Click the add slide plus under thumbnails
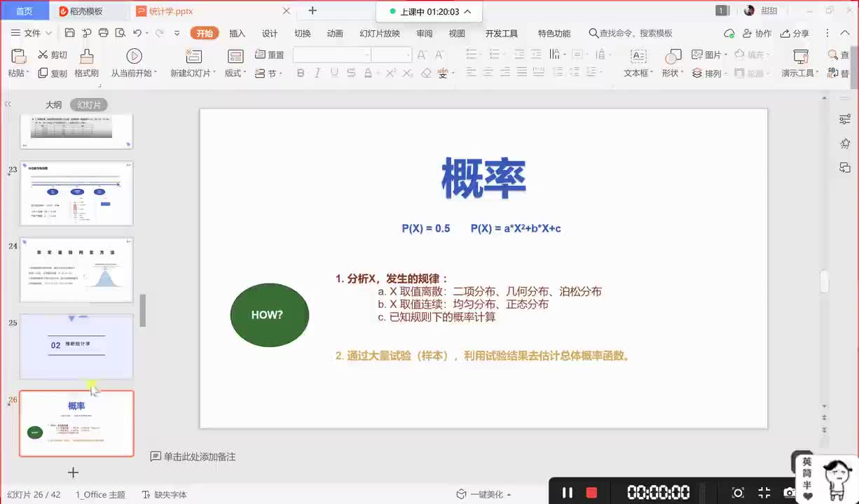 pyautogui.click(x=73, y=472)
